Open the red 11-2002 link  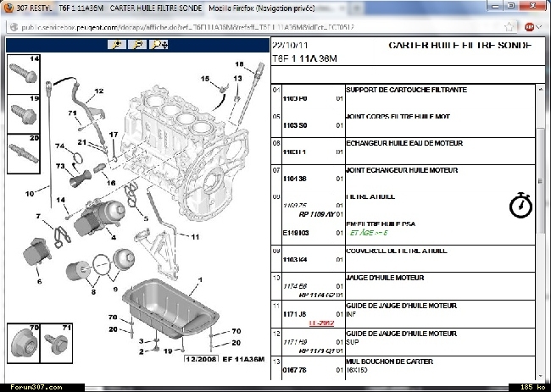coord(321,323)
